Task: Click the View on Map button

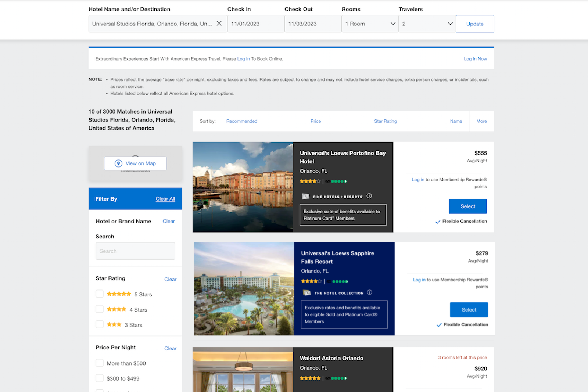Action: (x=135, y=163)
